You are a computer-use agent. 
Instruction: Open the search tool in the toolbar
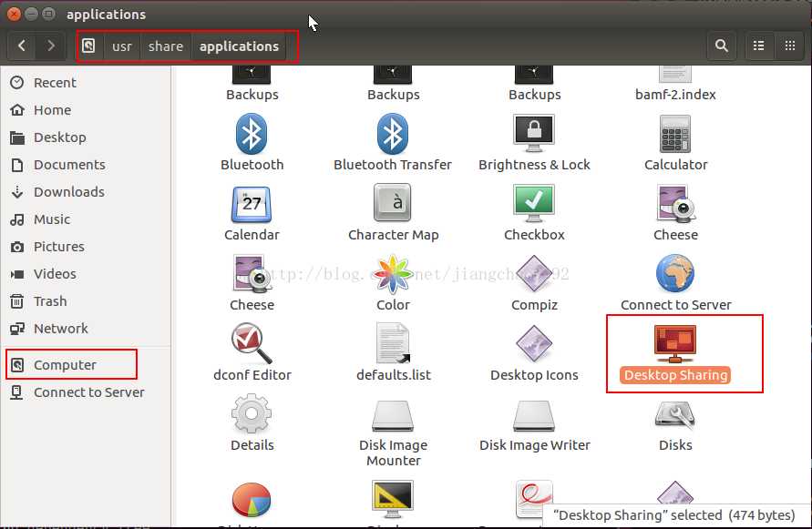(x=722, y=46)
